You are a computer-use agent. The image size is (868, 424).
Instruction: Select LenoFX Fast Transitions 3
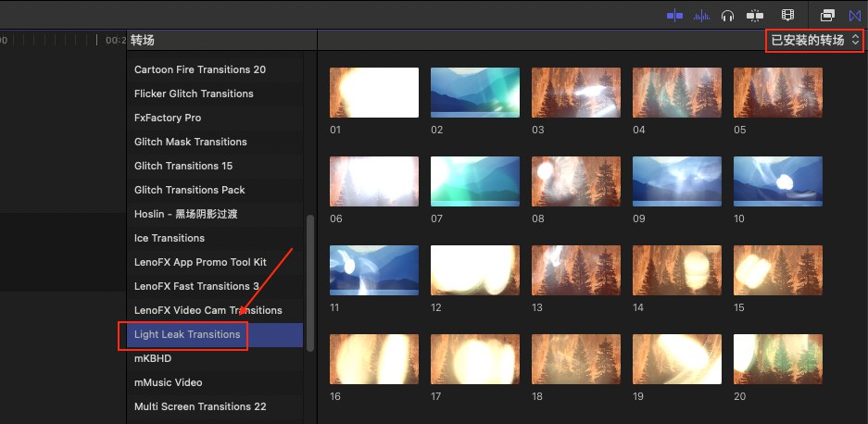pyautogui.click(x=215, y=286)
